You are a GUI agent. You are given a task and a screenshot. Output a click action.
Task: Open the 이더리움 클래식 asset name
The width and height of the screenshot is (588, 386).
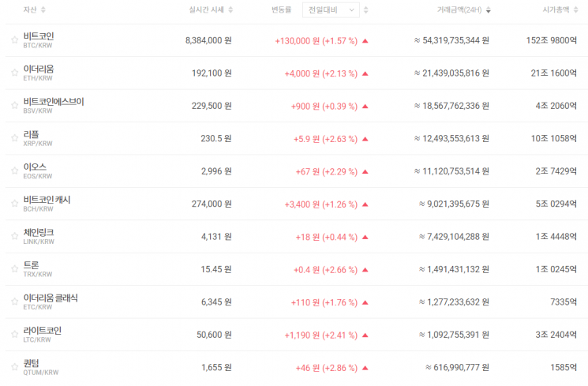[x=51, y=298]
